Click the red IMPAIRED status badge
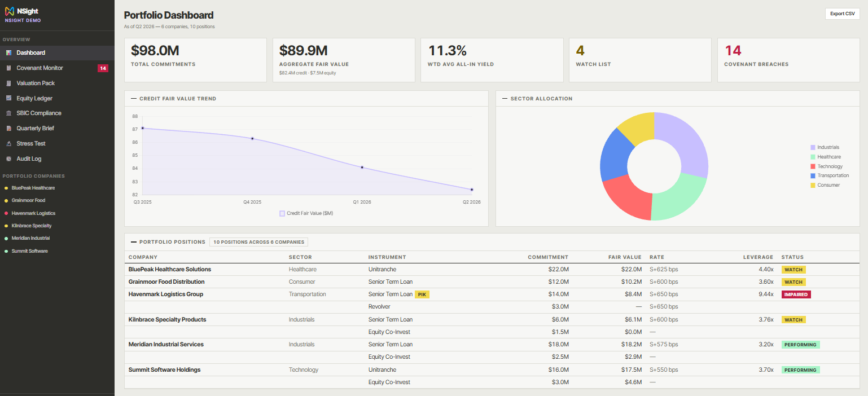Screen dimensions: 868x396 (x=796, y=294)
